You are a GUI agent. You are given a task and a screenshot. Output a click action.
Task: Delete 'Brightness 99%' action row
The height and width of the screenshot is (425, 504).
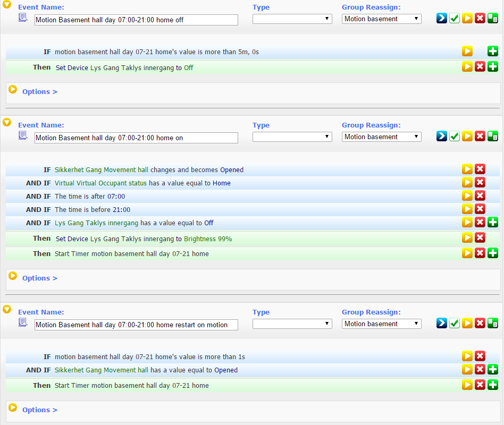click(480, 237)
